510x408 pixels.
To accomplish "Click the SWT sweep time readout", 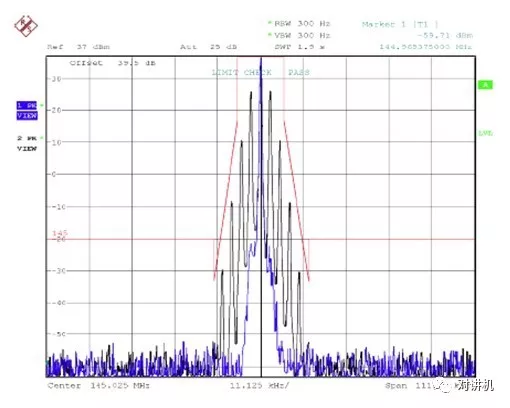I will (299, 47).
